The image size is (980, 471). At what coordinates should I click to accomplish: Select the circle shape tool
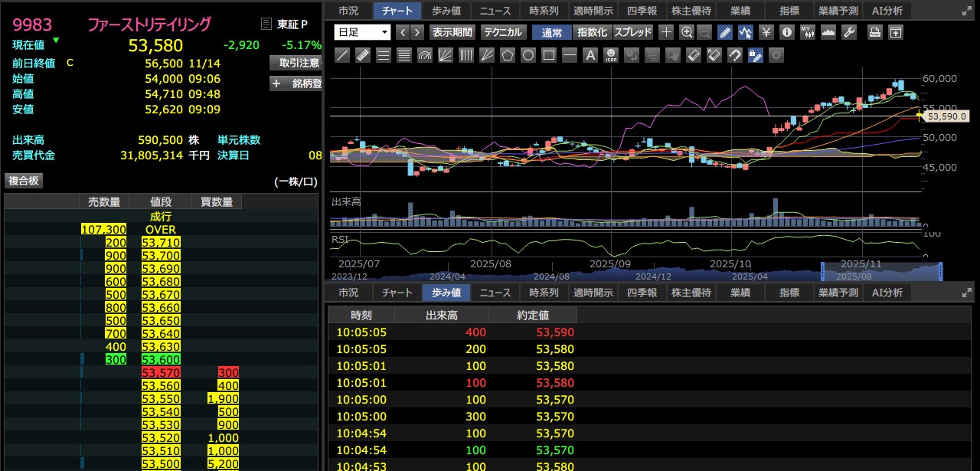(528, 55)
